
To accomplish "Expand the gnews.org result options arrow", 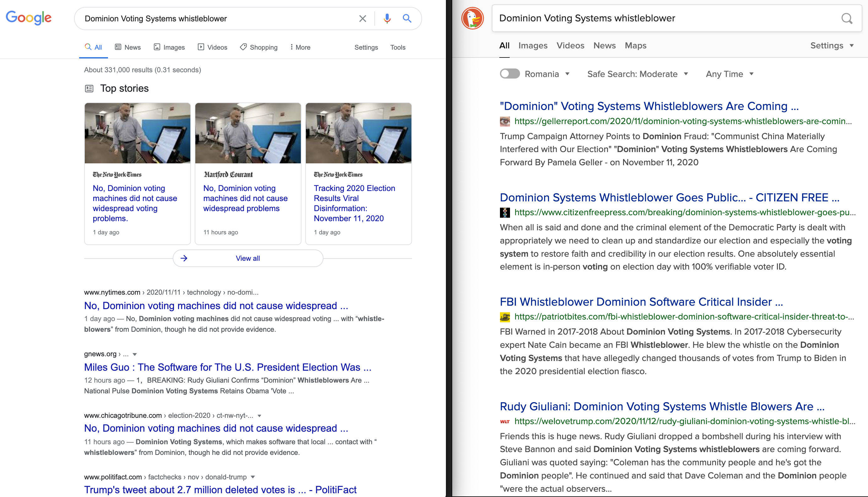I will (x=135, y=354).
